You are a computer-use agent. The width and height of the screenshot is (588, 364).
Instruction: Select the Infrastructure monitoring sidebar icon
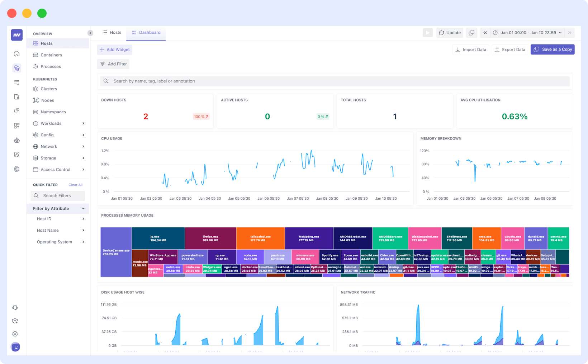click(16, 68)
